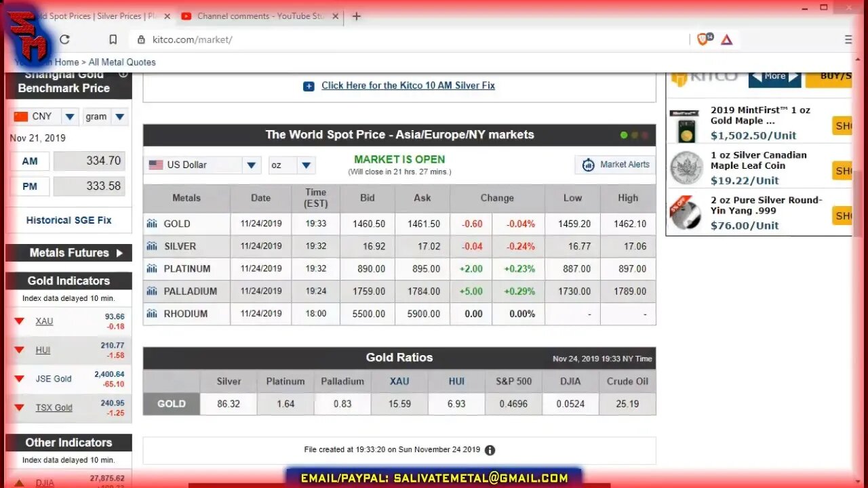Image resolution: width=868 pixels, height=488 pixels.
Task: Click the kitco.com address bar
Action: [x=407, y=40]
